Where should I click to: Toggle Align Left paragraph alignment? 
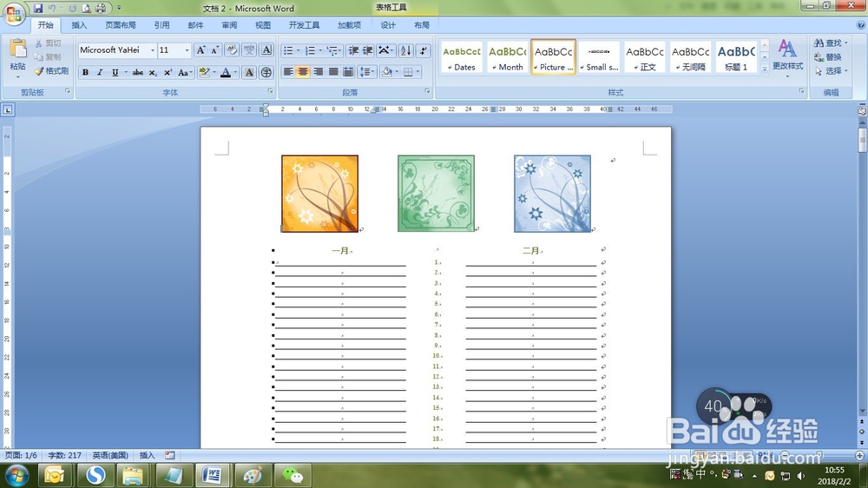[288, 72]
